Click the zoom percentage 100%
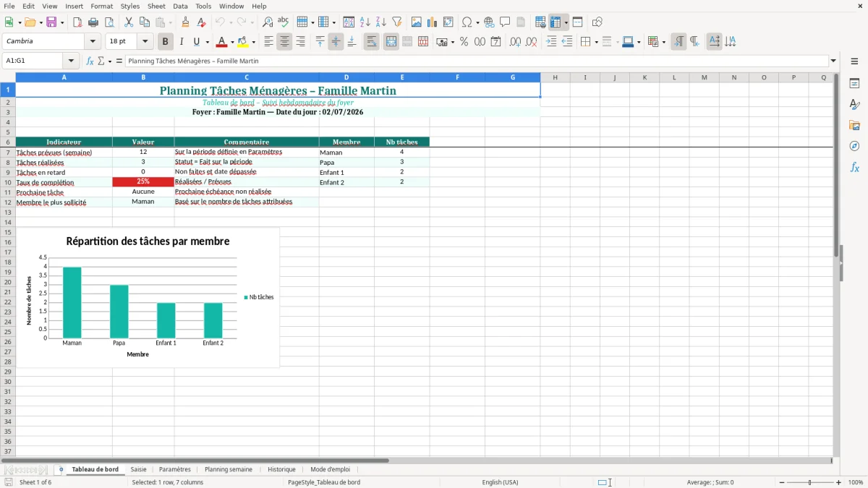 856,482
